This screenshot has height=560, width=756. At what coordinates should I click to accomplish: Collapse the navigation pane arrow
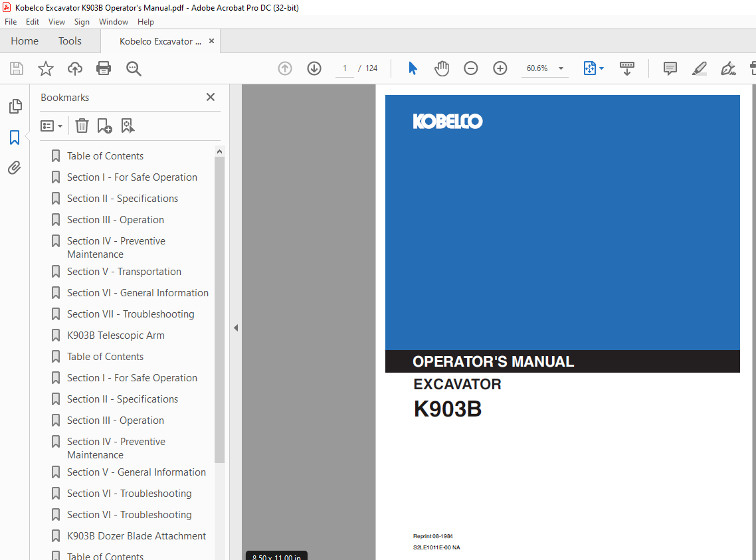tap(236, 327)
